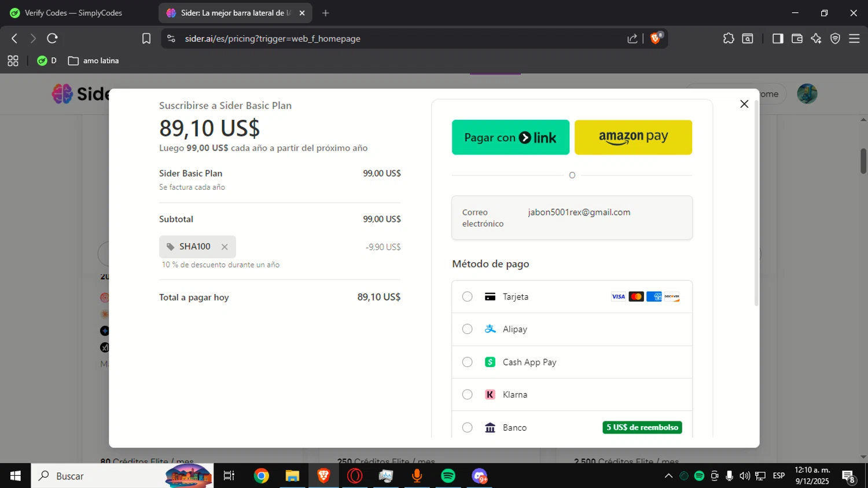Open Brave VPN icon
868x488 pixels.
coord(835,38)
